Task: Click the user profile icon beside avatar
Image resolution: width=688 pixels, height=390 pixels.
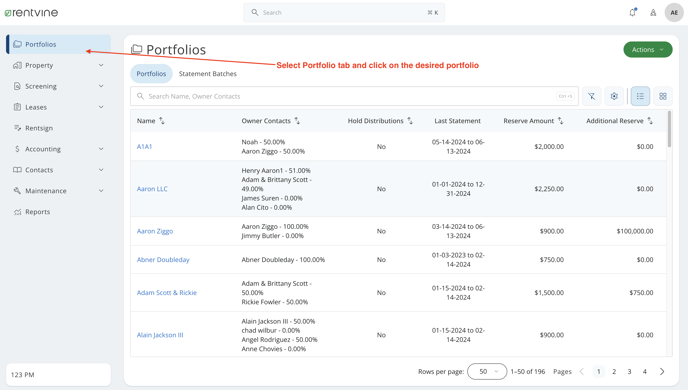Action: tap(653, 13)
